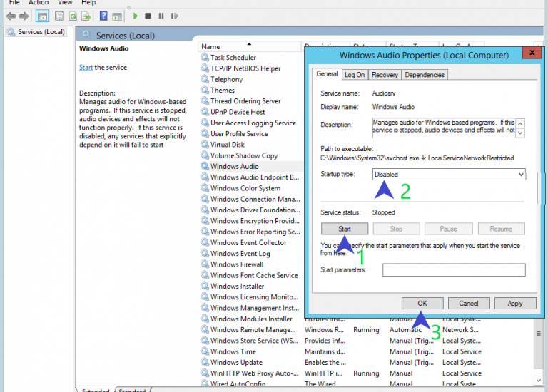Click the gear icon beside Windows Installer

coord(205,286)
